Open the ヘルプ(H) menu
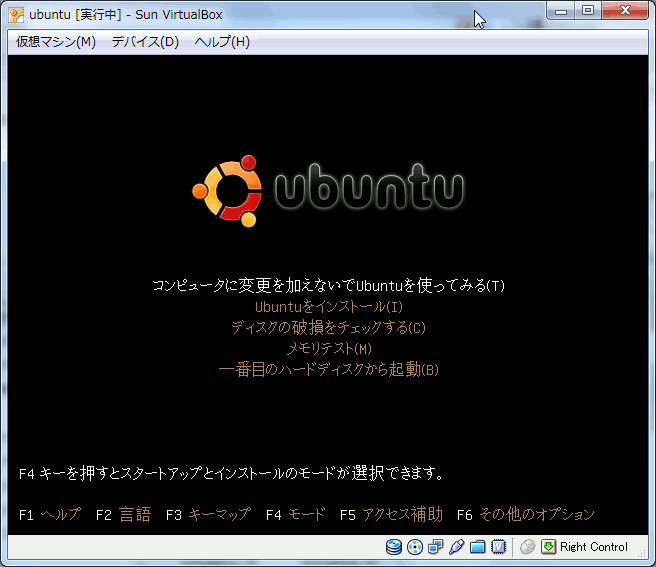656x567 pixels. (222, 42)
